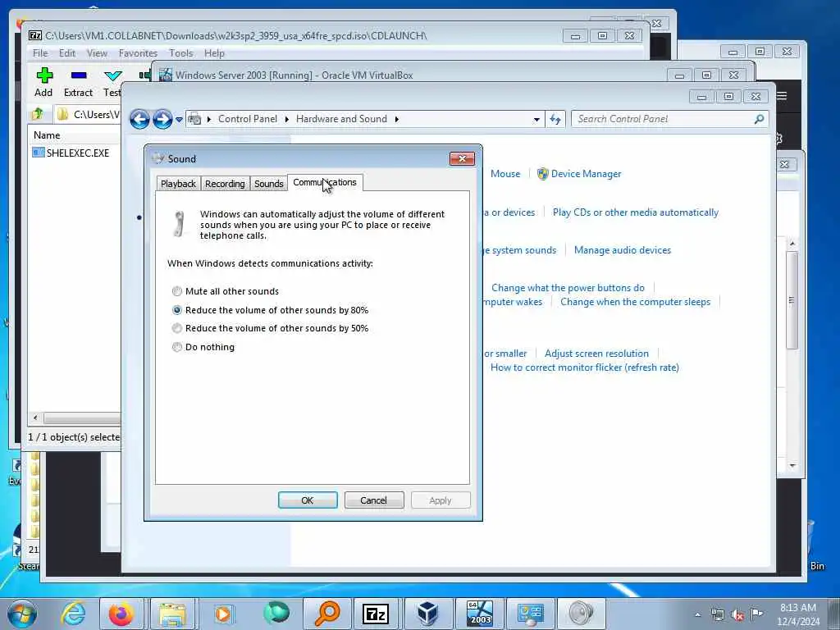
Task: Open Change what the power buttons do
Action: [x=568, y=288]
